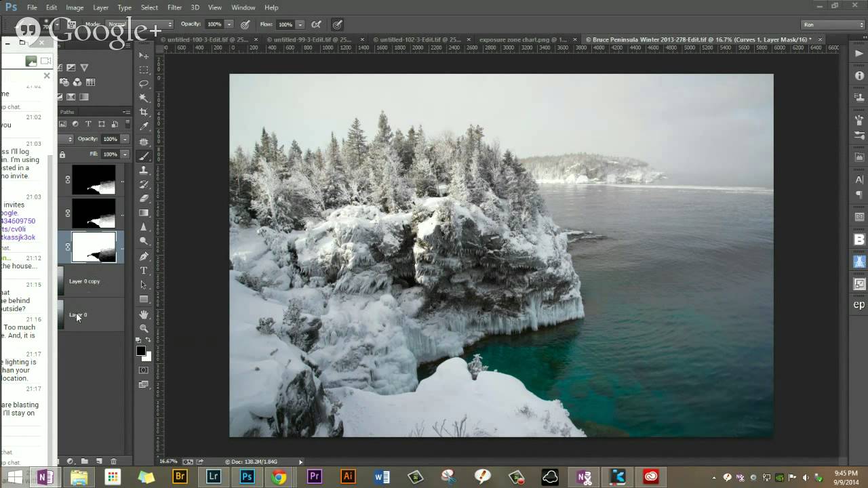The image size is (868, 488).
Task: Expand the Flow slider dropdown
Action: [x=300, y=24]
